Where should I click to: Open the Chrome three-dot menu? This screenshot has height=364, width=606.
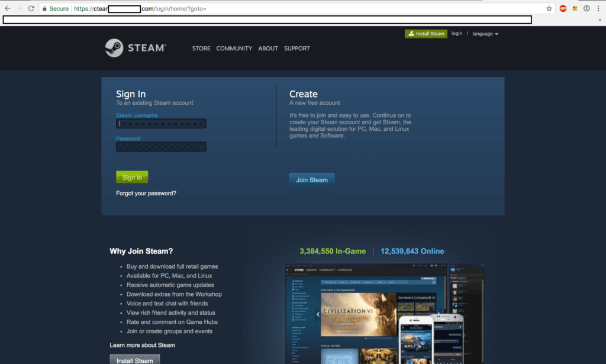point(598,9)
